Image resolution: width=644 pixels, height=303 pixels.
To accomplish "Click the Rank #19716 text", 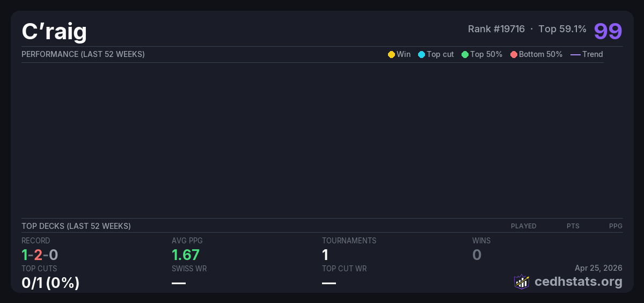I will (496, 29).
